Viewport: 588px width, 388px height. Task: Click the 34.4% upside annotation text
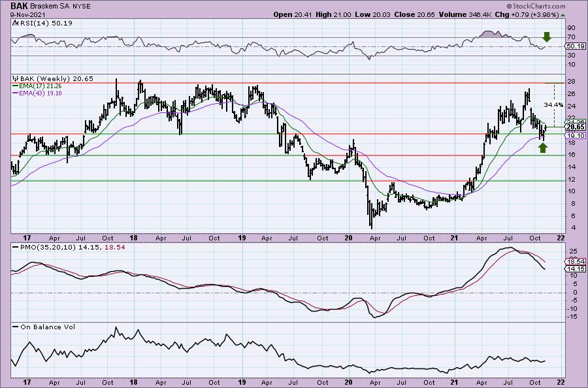[553, 105]
